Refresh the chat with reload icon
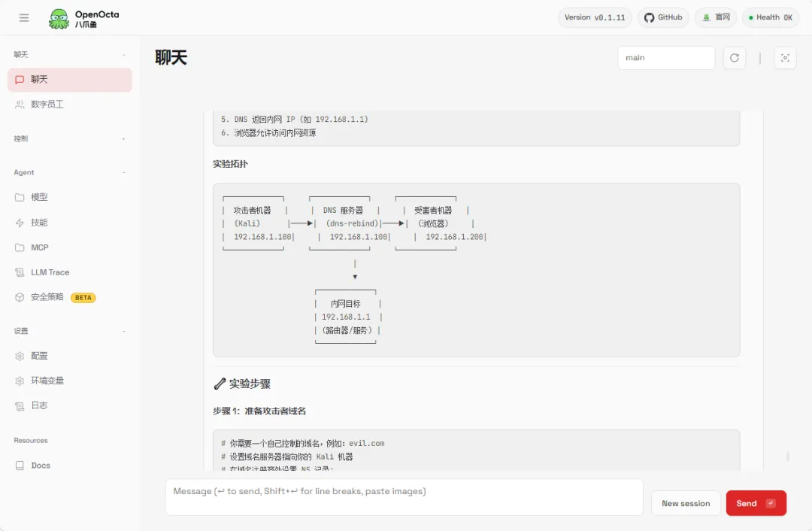 [734, 58]
